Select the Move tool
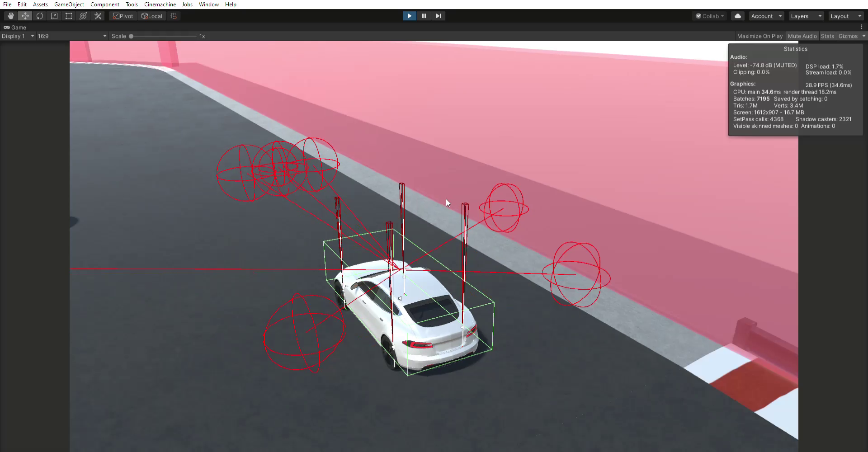 25,16
